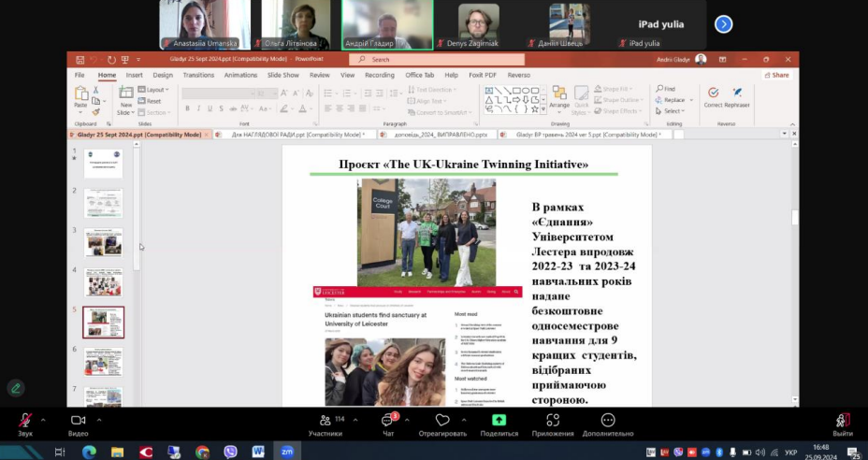Image resolution: width=868 pixels, height=460 pixels.
Task: Open Viber from the Windows taskbar
Action: pos(230,452)
